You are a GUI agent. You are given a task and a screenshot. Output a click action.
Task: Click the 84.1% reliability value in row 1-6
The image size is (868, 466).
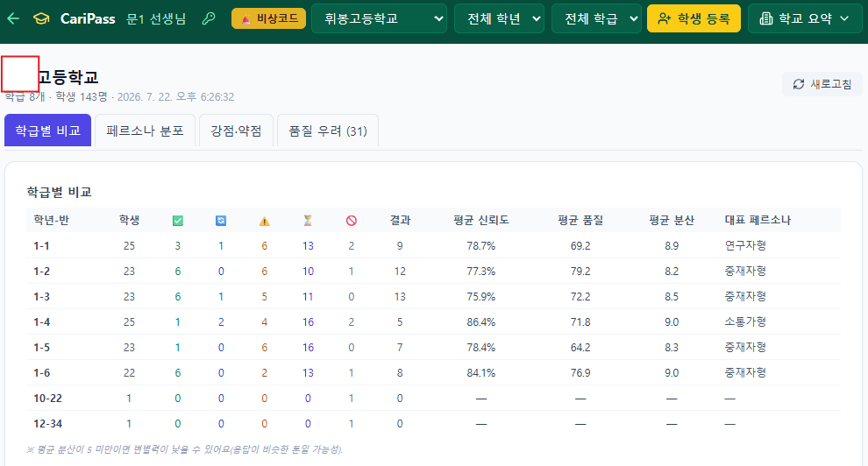click(x=481, y=373)
